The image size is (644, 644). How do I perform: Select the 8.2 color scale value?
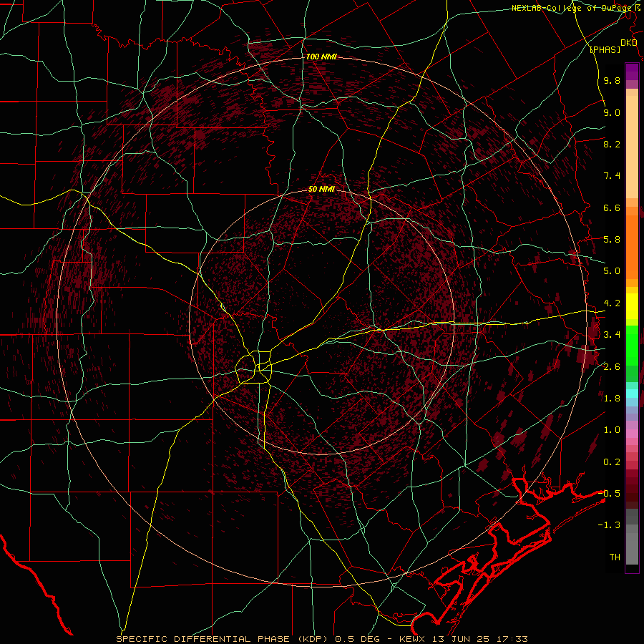tap(612, 144)
